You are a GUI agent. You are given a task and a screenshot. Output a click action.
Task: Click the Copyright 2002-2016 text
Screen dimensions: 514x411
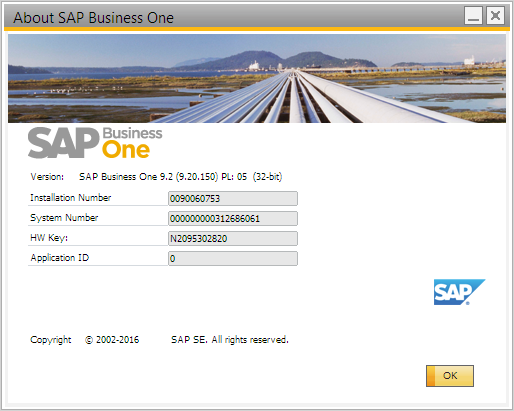(x=85, y=340)
